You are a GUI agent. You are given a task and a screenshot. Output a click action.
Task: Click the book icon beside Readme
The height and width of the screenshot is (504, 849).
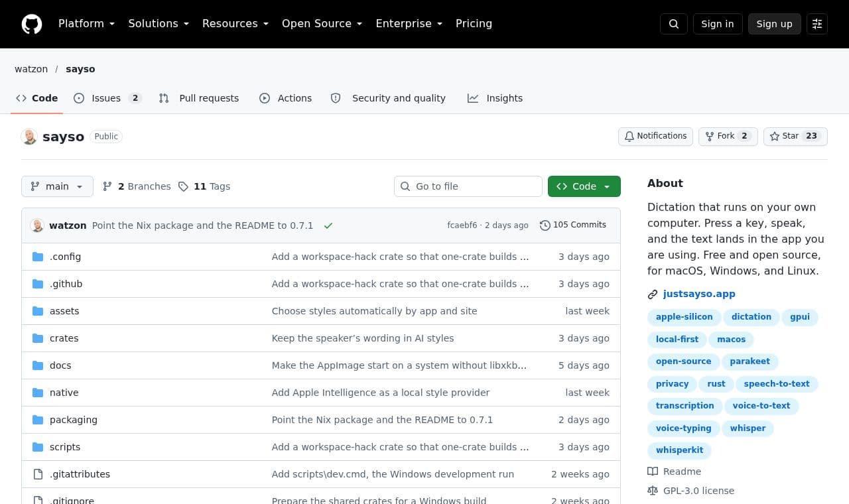click(x=653, y=472)
